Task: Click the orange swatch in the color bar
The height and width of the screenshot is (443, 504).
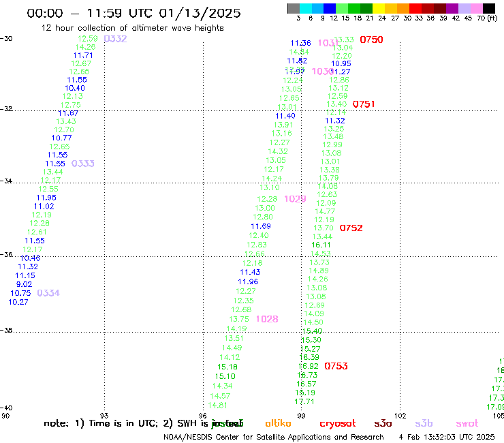Action: tap(403, 8)
